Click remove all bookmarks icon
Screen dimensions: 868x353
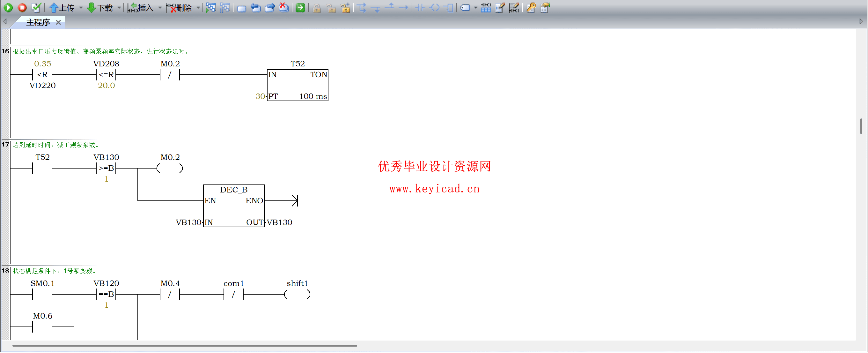click(284, 7)
